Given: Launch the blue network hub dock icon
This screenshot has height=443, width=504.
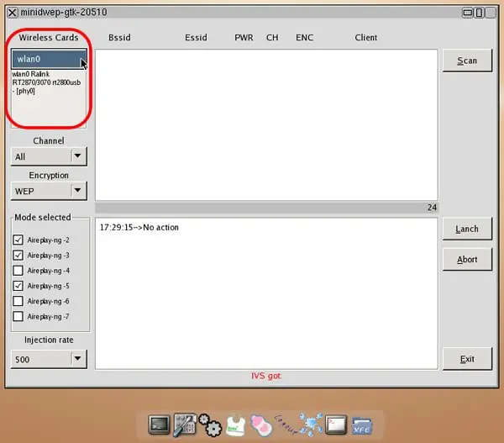Looking at the screenshot, I should 311,425.
